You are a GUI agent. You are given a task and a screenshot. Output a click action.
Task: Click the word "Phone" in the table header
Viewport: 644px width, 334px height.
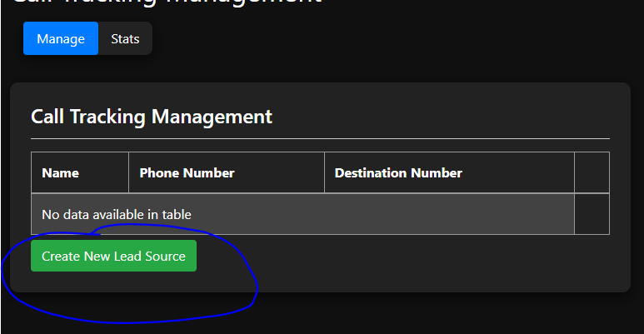point(159,173)
